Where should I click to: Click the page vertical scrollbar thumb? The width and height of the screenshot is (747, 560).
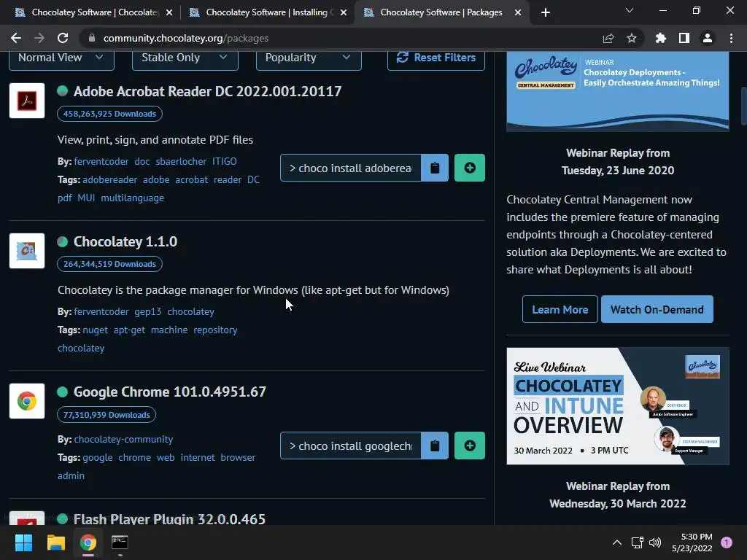pyautogui.click(x=743, y=106)
